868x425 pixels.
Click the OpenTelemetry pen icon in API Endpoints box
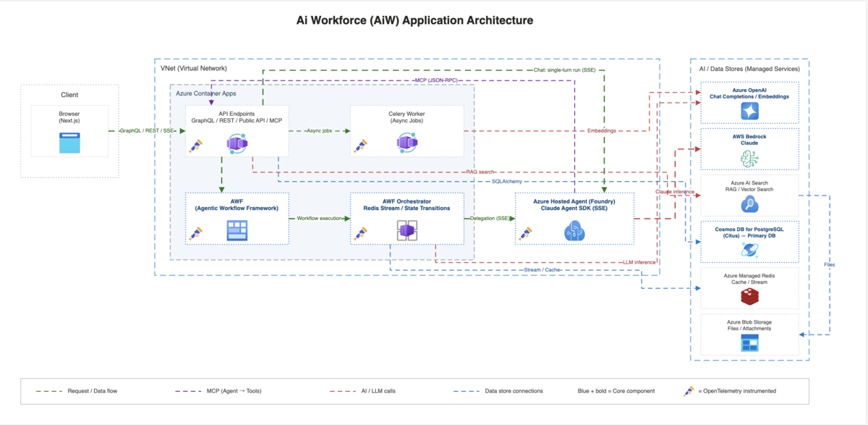(195, 146)
